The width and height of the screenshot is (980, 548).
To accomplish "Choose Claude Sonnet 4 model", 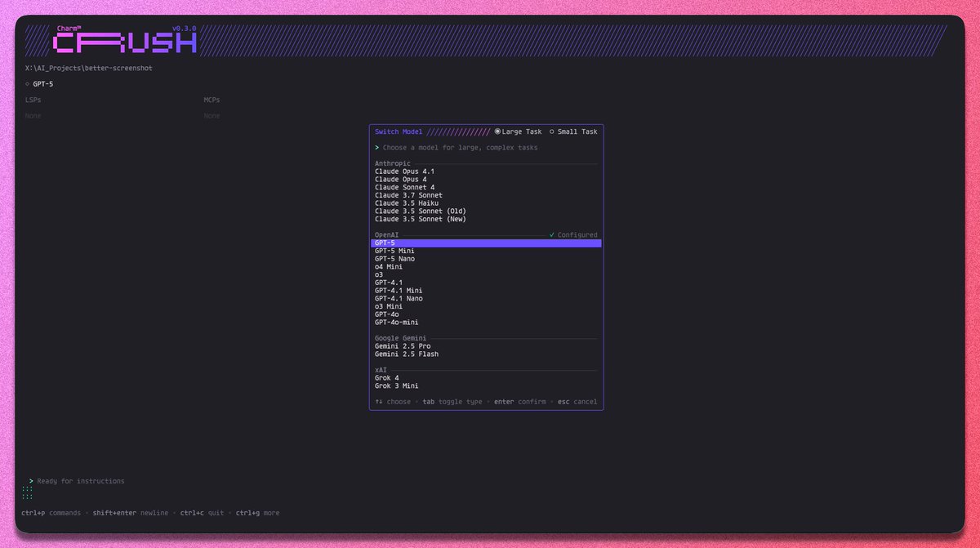I will 405,187.
